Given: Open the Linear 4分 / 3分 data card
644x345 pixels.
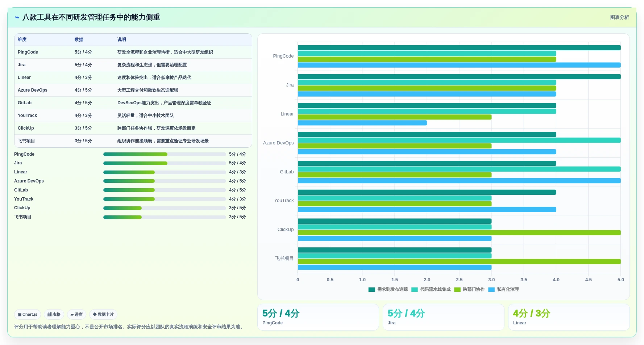Looking at the screenshot, I should (569, 317).
